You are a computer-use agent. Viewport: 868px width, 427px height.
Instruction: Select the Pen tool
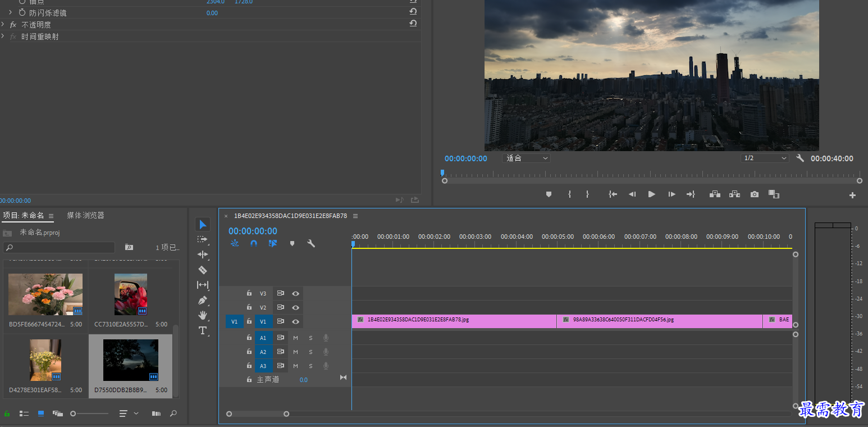tap(203, 300)
